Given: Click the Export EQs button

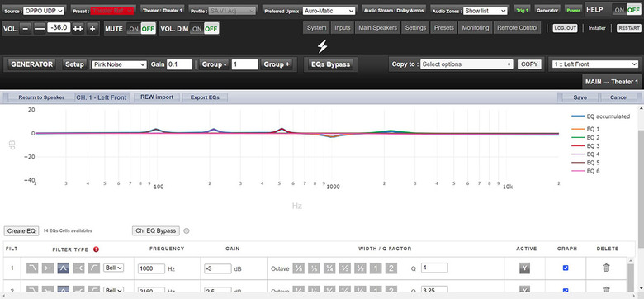Looking at the screenshot, I should coord(205,97).
